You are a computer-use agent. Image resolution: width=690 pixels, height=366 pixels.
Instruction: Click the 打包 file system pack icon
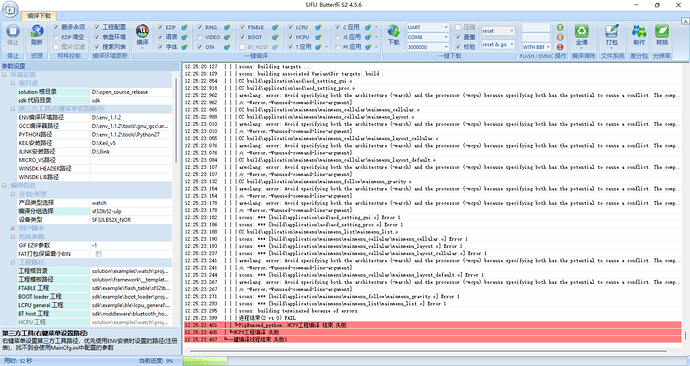point(612,31)
